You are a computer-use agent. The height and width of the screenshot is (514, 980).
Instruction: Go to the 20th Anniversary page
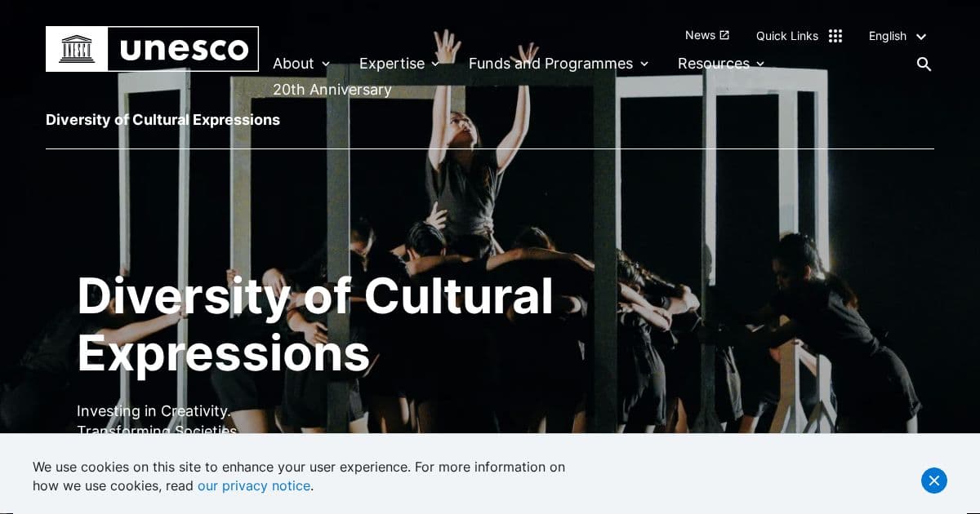point(332,90)
